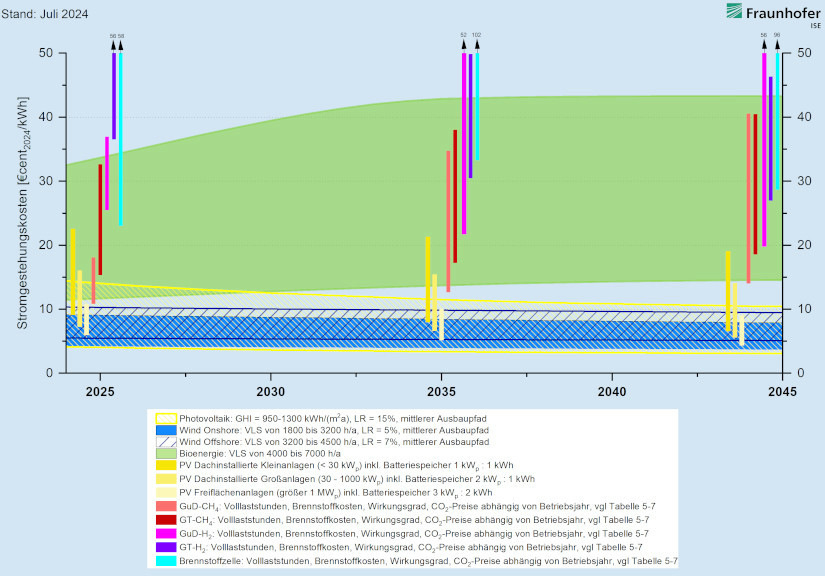Viewport: 825px width, 576px height.
Task: Select the PV Dachinstallierte Kleinanlagen legend text
Action: [x=340, y=466]
